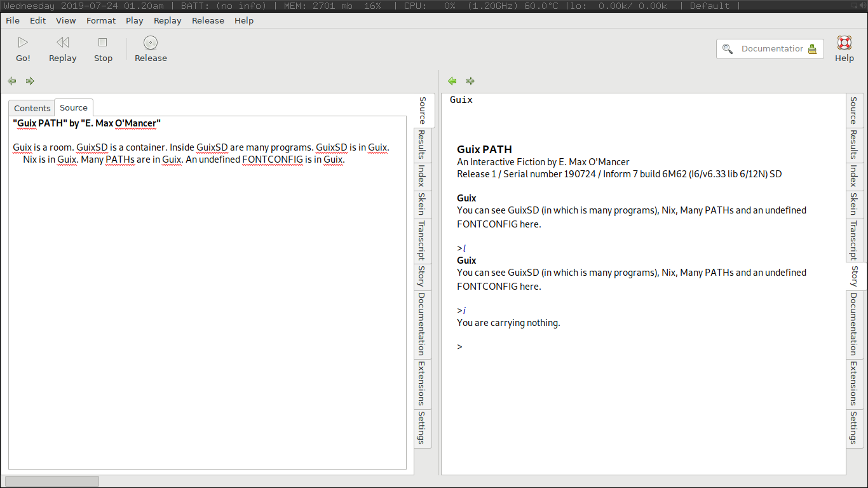Click source text "Guix is a room."

44,147
